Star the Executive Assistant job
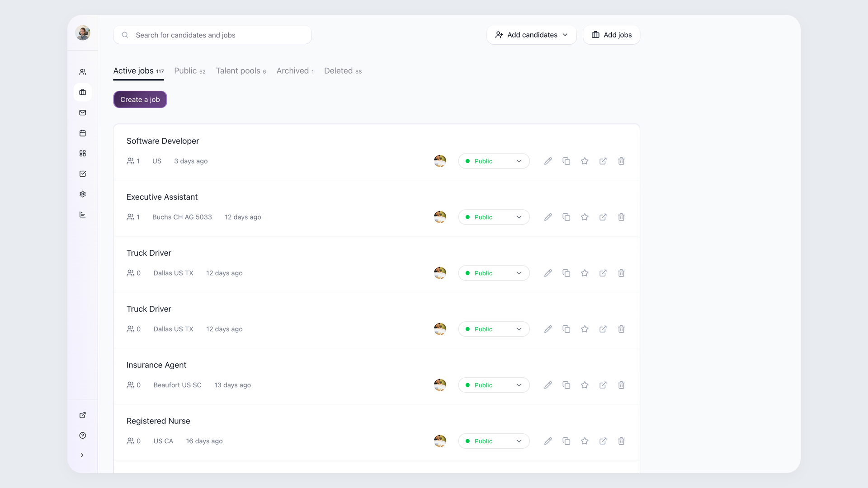 coord(585,217)
